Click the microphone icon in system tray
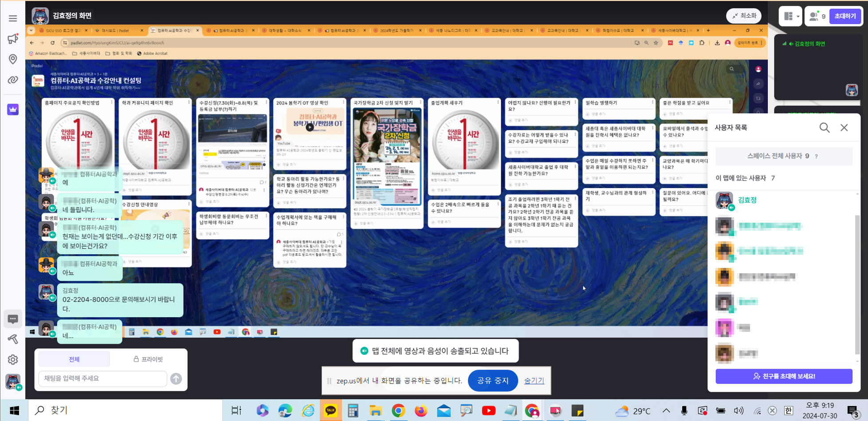This screenshot has width=868, height=421. [x=684, y=410]
